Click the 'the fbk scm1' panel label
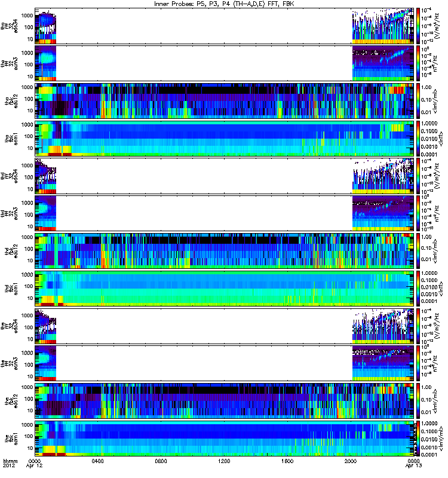Screen dimensions: 448x478 (11, 439)
